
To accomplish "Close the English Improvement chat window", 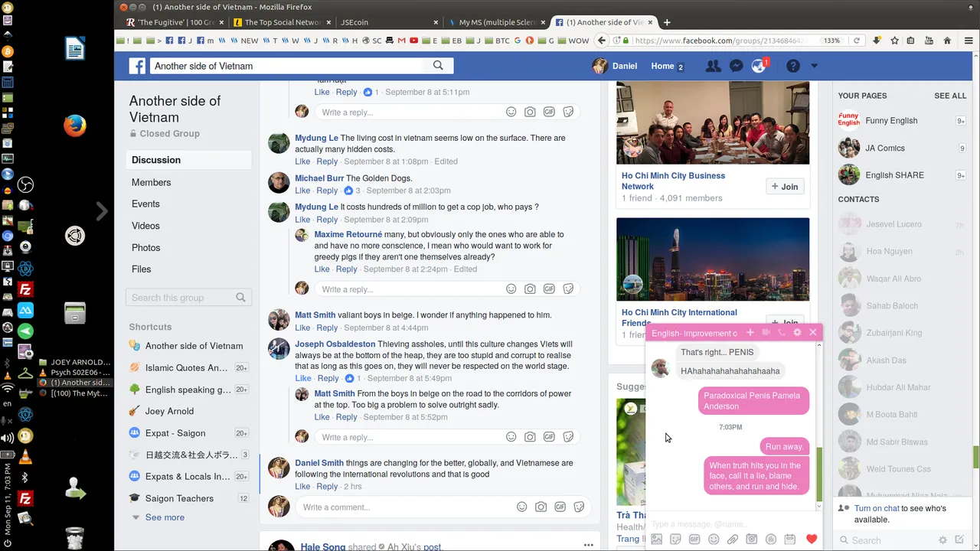I will tap(812, 332).
